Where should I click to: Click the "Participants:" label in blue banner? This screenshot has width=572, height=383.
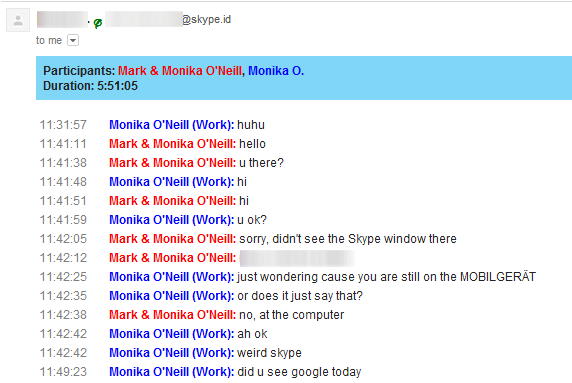[x=79, y=70]
